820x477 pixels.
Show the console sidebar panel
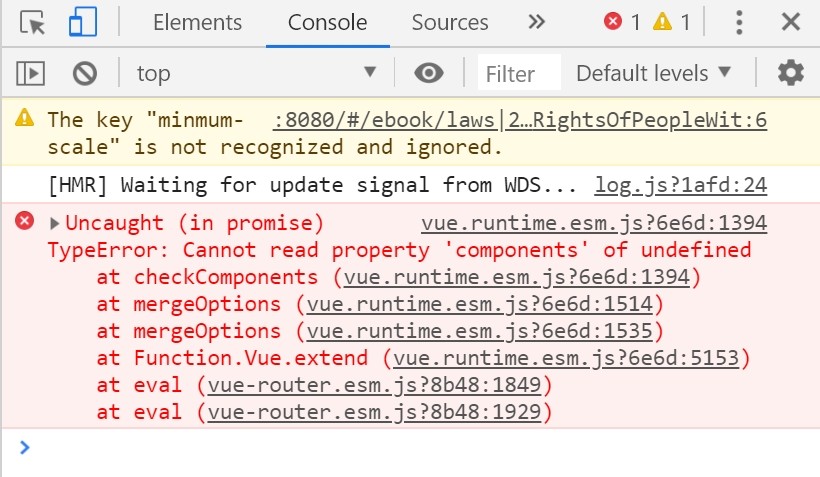[x=31, y=73]
